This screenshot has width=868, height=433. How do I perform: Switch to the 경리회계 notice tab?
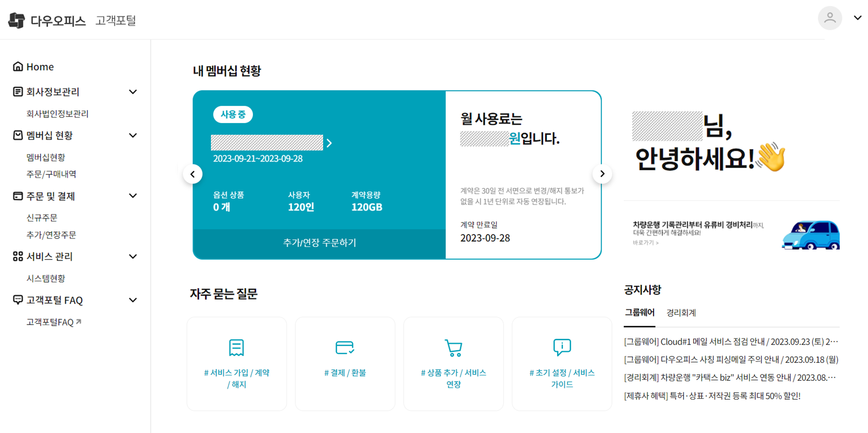(x=681, y=313)
